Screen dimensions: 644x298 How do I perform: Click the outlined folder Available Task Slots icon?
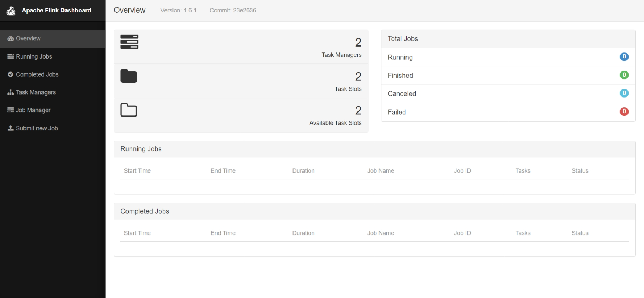[x=129, y=110]
